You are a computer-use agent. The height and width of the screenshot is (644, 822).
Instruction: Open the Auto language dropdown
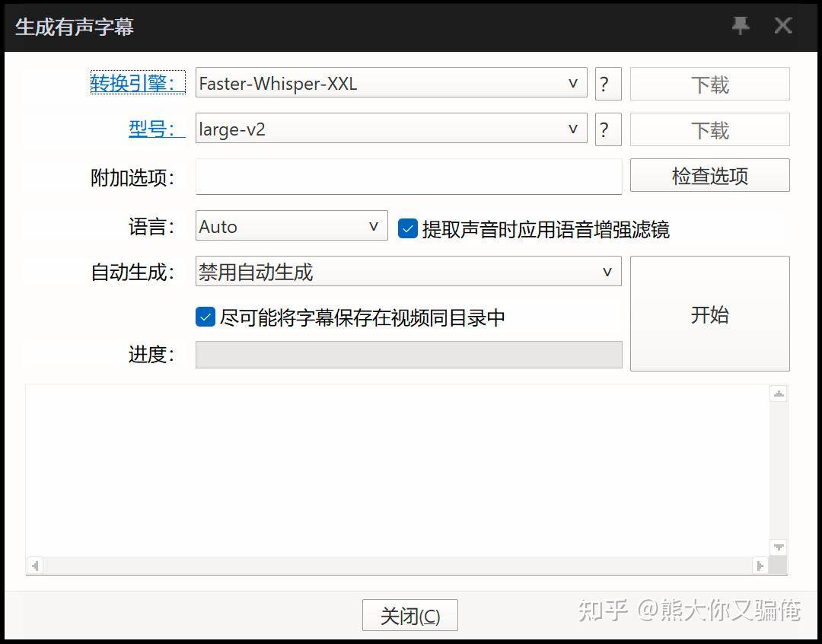point(292,225)
